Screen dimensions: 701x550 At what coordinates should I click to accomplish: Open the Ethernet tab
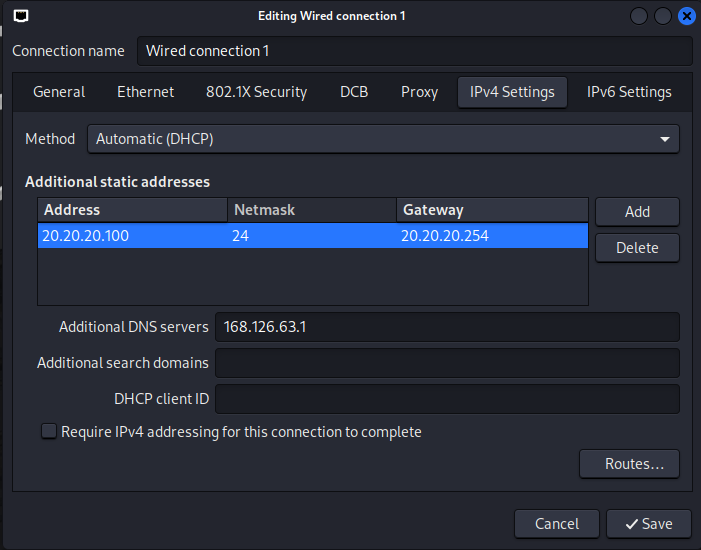[145, 92]
